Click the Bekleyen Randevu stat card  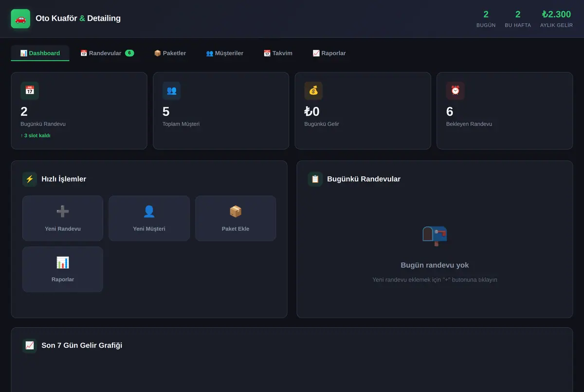(x=505, y=111)
